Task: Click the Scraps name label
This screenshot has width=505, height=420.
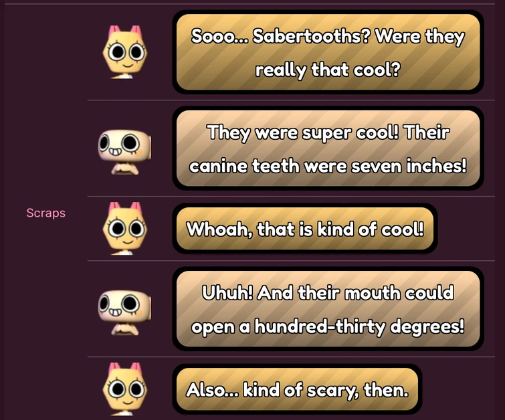Action: 45,213
